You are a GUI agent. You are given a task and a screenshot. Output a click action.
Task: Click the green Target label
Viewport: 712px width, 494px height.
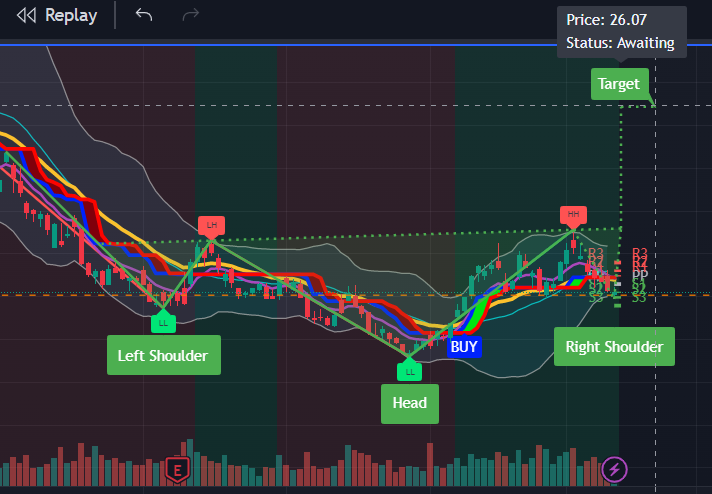(619, 84)
